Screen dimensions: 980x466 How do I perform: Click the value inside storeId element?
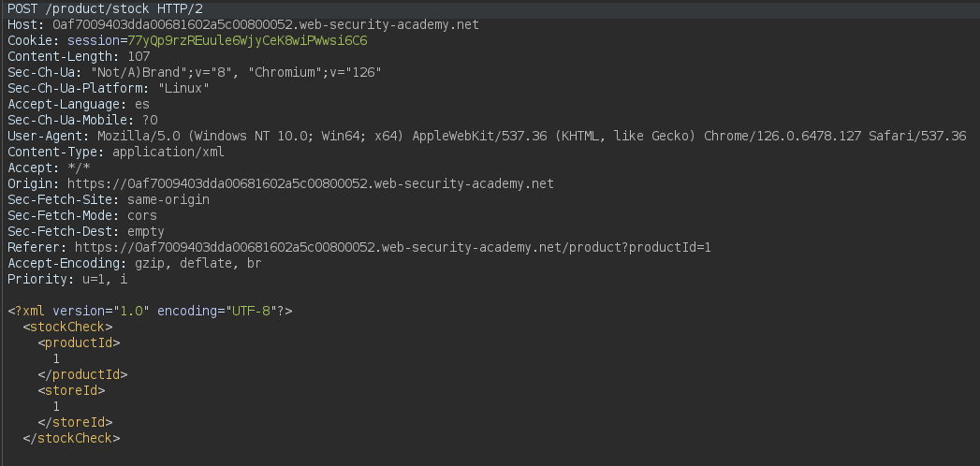[x=56, y=407]
